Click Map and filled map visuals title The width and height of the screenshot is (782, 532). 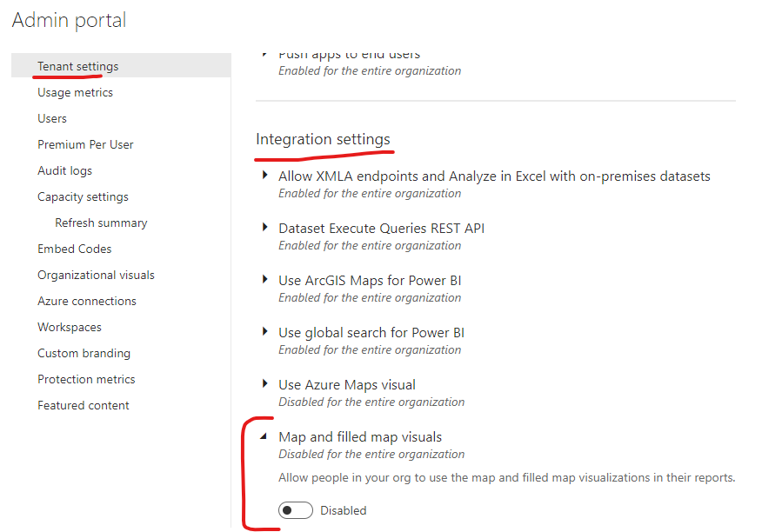click(360, 437)
